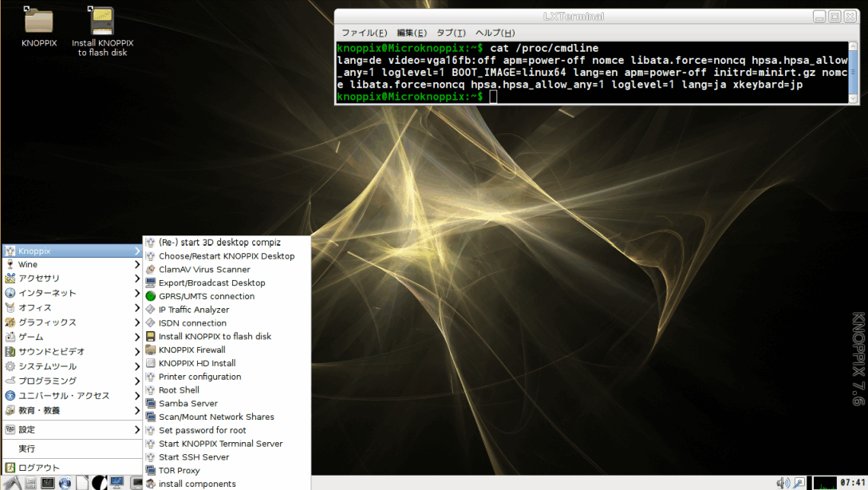Launch the file manager from the taskbar
This screenshot has width=868, height=490.
coord(30,483)
